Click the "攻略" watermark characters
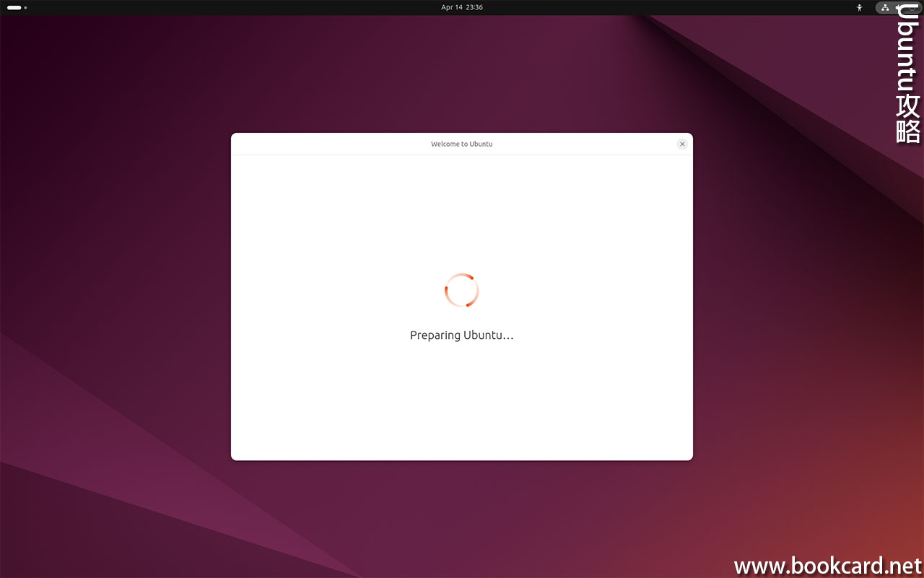The height and width of the screenshot is (578, 924). tap(907, 119)
